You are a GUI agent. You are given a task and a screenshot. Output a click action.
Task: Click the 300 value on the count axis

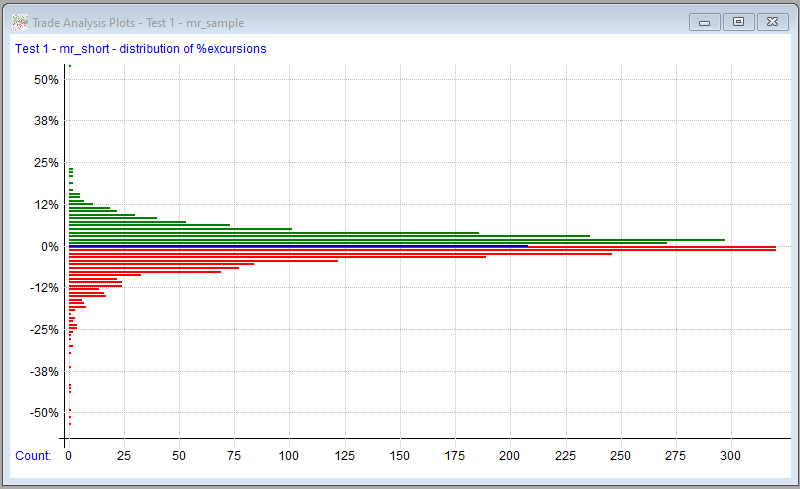731,456
